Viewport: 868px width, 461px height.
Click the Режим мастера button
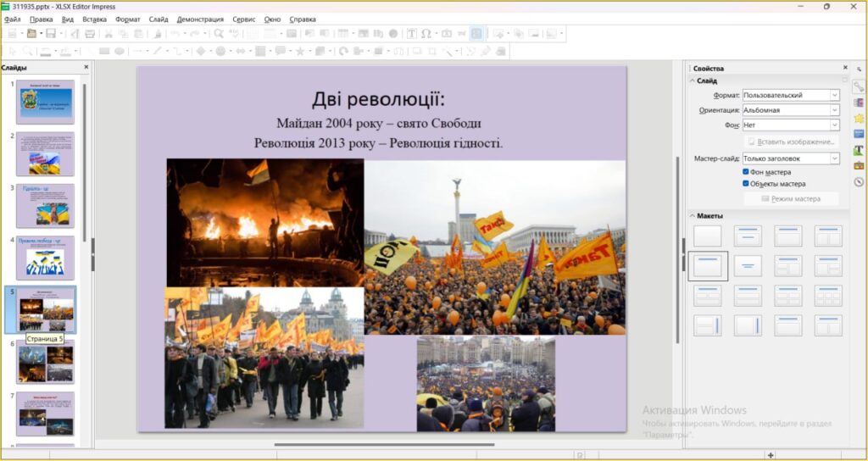tap(791, 199)
